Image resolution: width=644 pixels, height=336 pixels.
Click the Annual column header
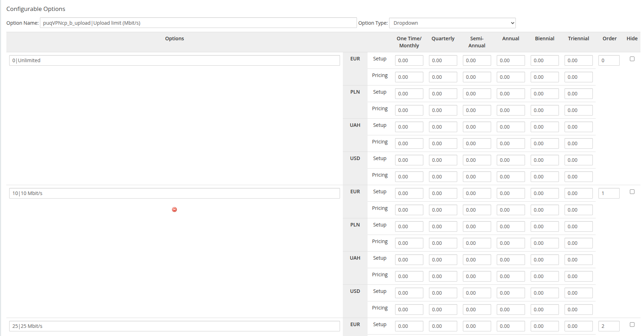click(x=511, y=39)
